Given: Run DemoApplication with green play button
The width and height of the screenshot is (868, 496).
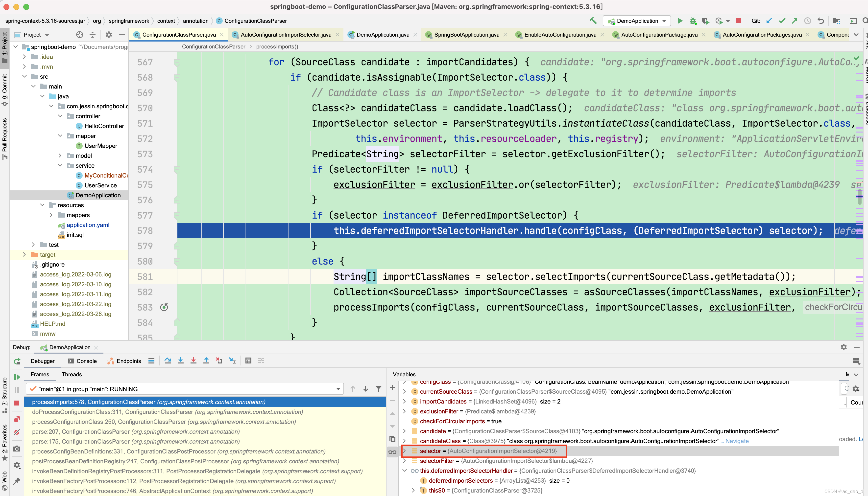Looking at the screenshot, I should 680,21.
